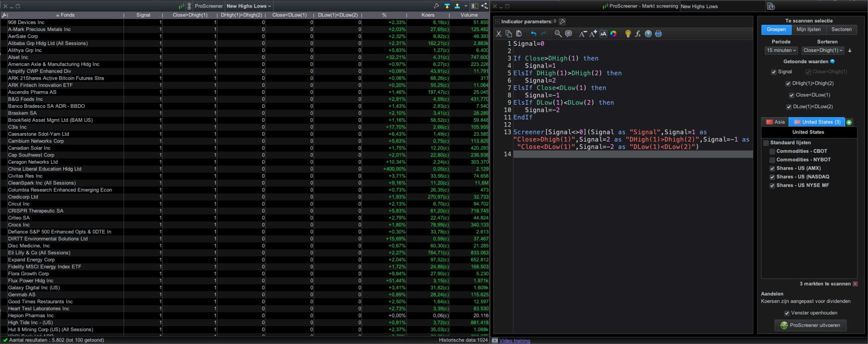Open the Periode 15 minuten dropdown

coord(781,50)
